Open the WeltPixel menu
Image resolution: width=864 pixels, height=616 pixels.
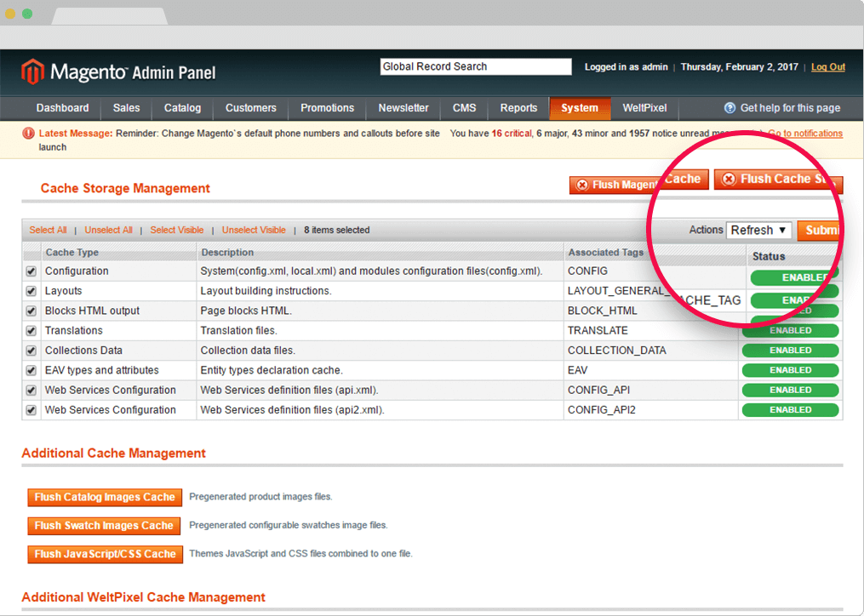644,108
